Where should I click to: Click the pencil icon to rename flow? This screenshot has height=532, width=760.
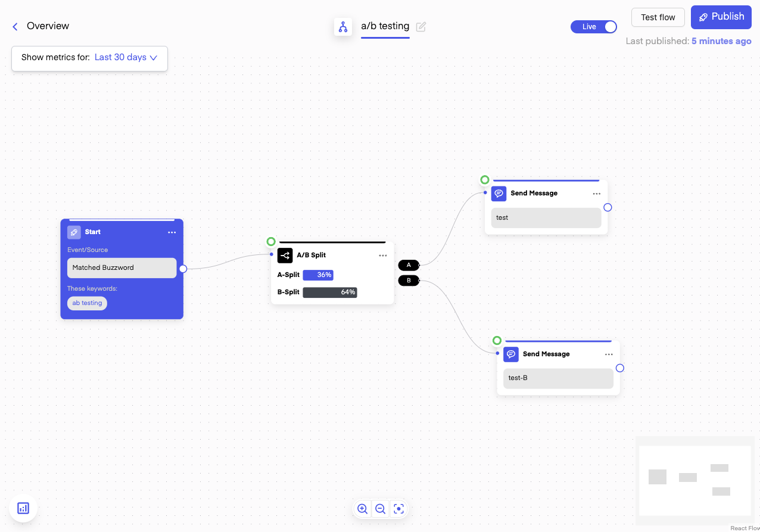click(x=421, y=27)
